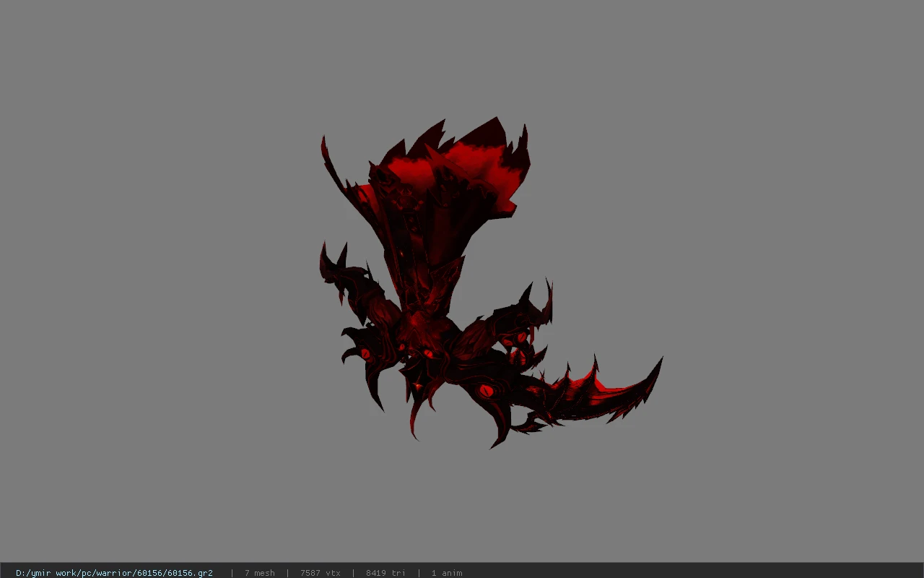The width and height of the screenshot is (924, 578).
Task: Click the '7 mesh' status bar entry
Action: [260, 573]
